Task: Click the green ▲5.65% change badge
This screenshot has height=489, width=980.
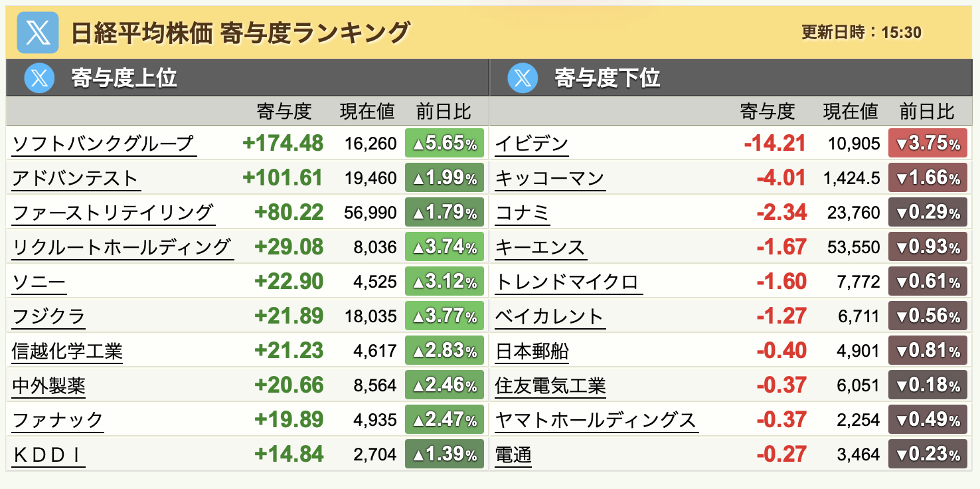Action: (x=444, y=144)
